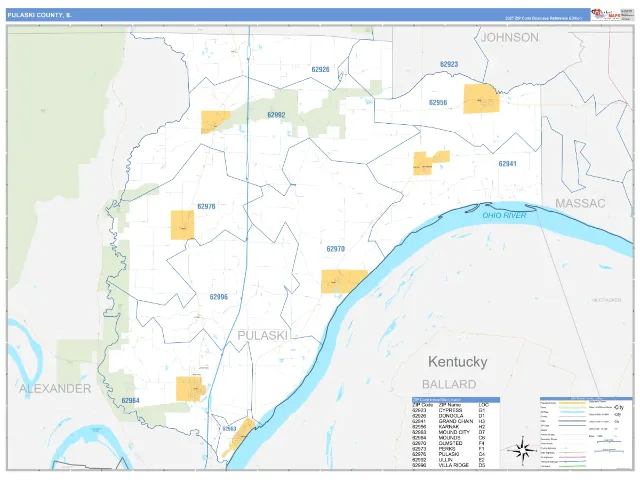
Task: Click the OHIO RIVER label
Action: click(504, 215)
